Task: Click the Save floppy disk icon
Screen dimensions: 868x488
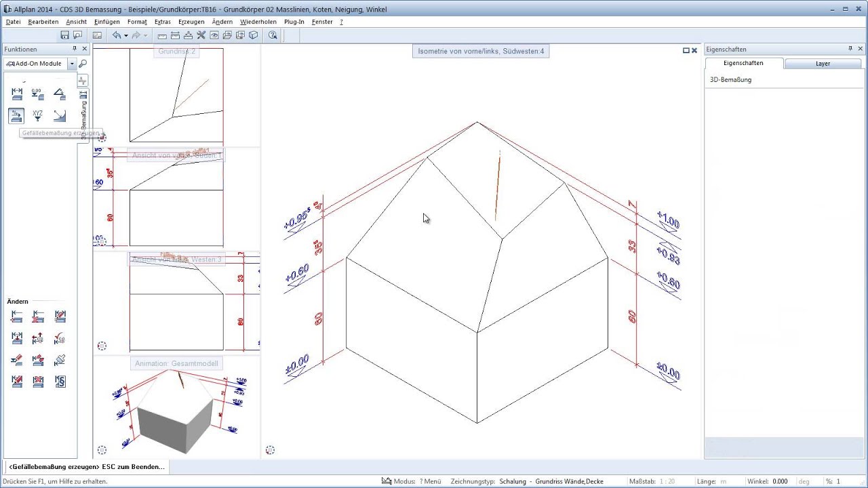Action: [x=64, y=35]
